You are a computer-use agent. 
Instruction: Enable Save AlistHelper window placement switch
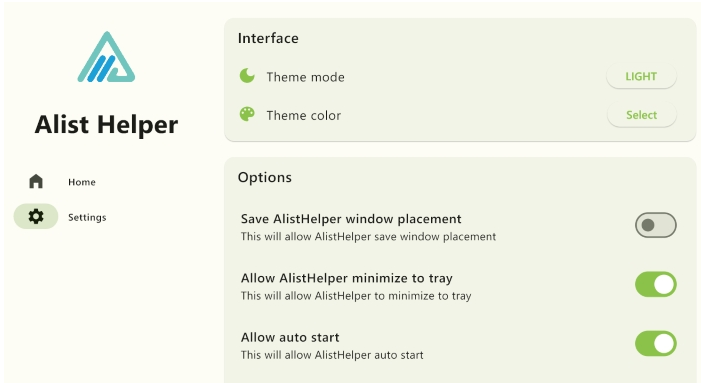coord(655,225)
